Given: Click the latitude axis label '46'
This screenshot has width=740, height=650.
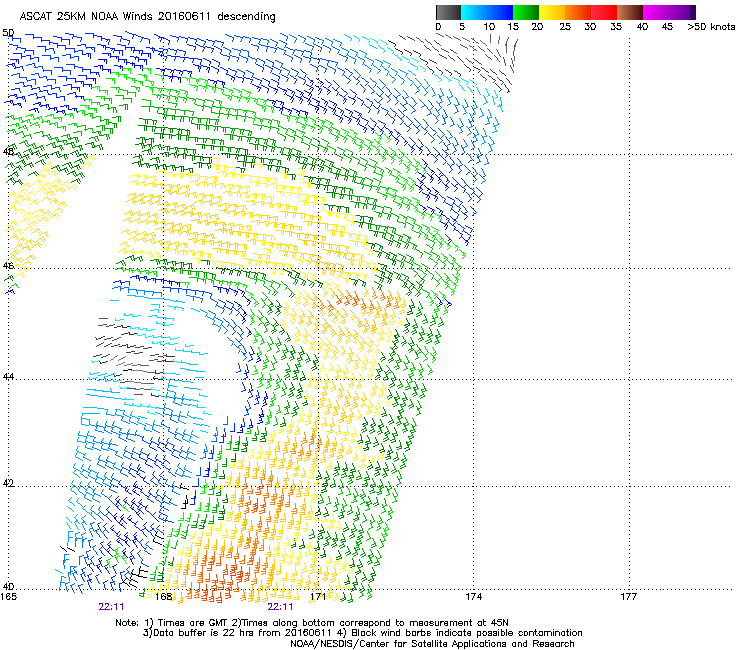Looking at the screenshot, I should click(x=8, y=266).
